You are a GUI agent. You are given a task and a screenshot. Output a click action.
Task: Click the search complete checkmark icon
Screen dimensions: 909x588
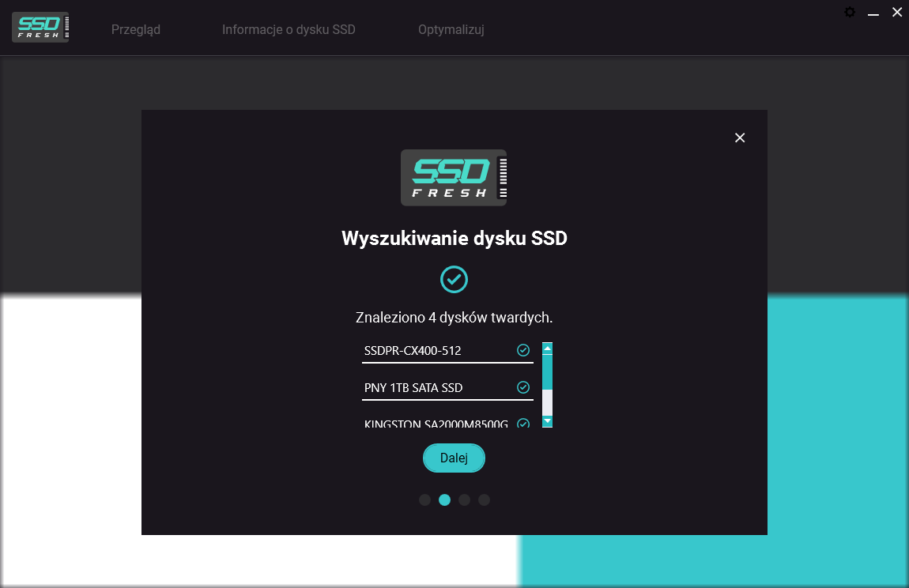coord(454,280)
